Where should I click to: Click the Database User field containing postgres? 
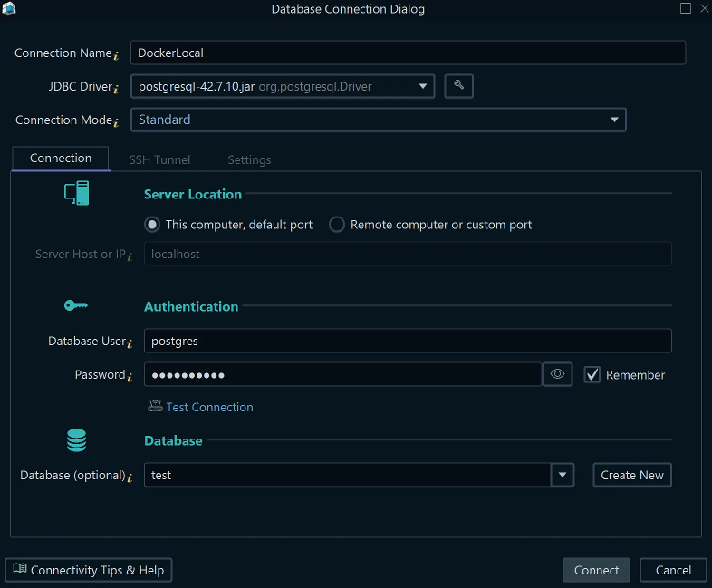408,341
